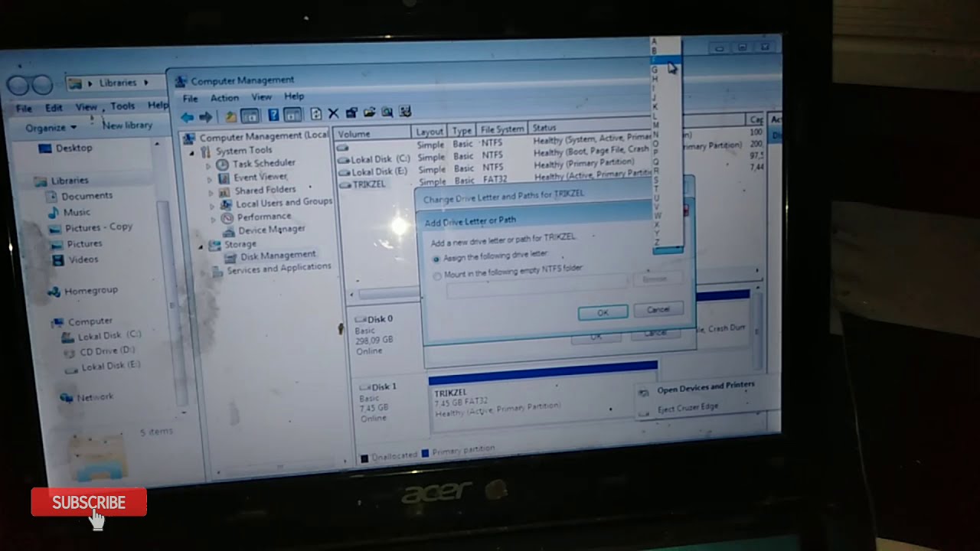This screenshot has width=980, height=551.
Task: Open Action menu in Computer Management
Action: click(x=224, y=98)
